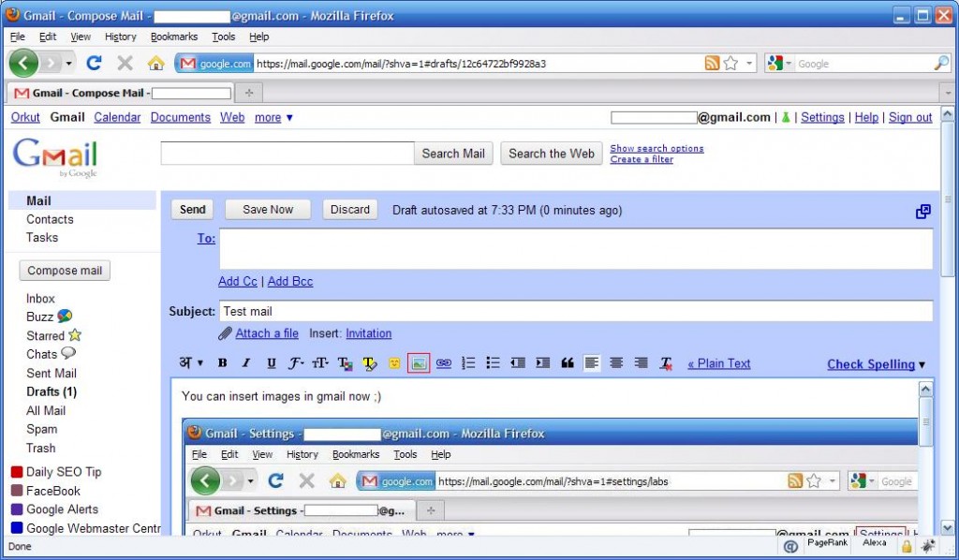Open Gmail Labs via the green flask icon
This screenshot has width=959, height=560.
[x=786, y=117]
